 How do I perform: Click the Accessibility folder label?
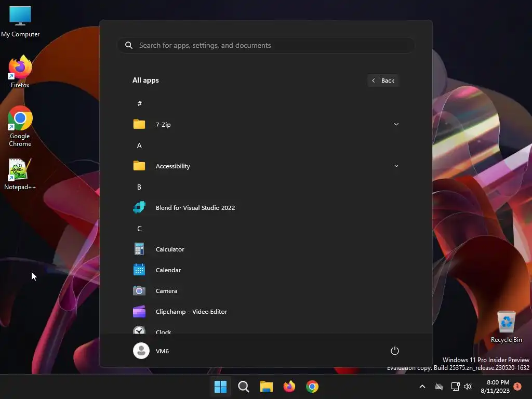(x=172, y=166)
